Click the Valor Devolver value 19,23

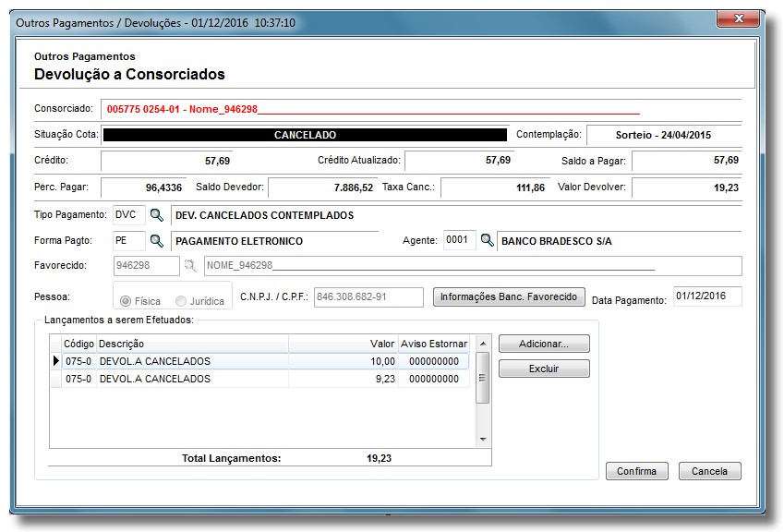pos(686,187)
